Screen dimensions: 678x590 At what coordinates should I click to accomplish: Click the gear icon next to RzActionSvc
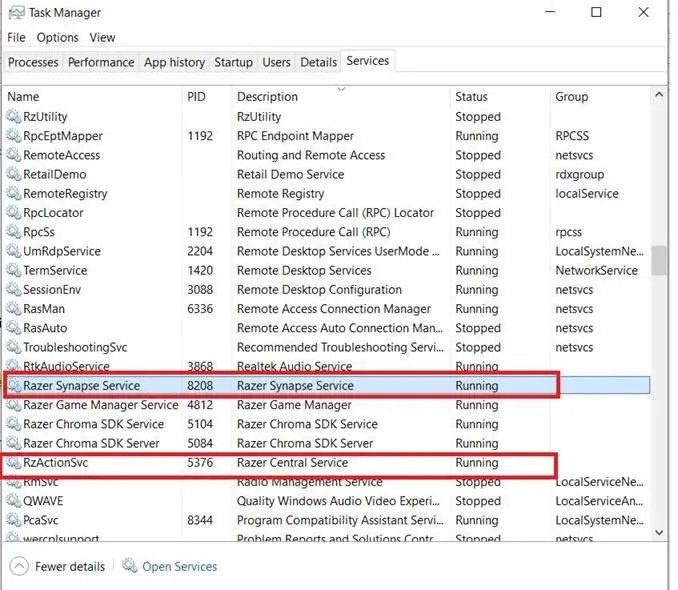pyautogui.click(x=14, y=463)
